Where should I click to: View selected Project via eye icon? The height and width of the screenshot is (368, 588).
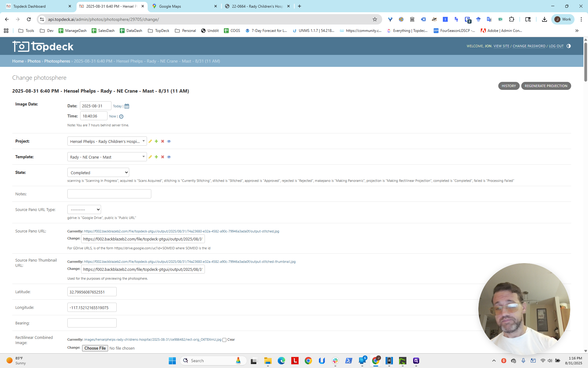[x=169, y=141]
